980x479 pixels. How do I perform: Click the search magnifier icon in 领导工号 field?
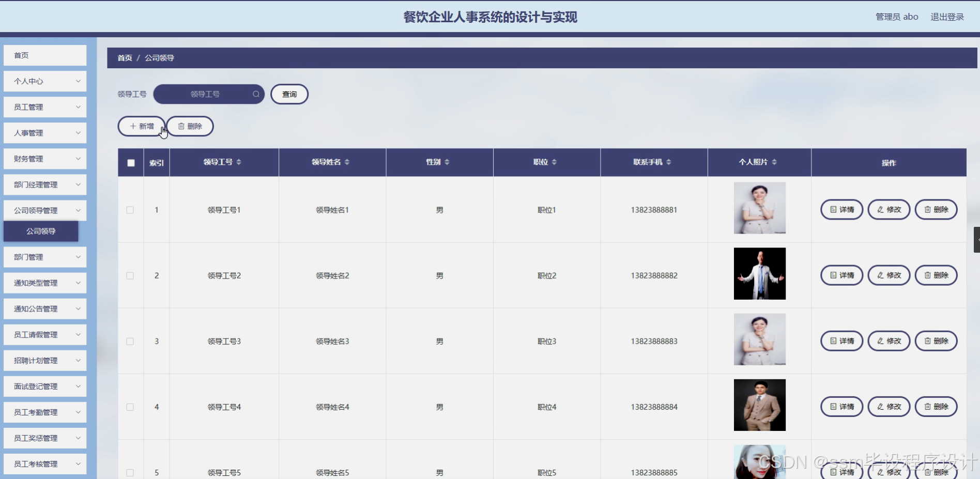point(256,94)
